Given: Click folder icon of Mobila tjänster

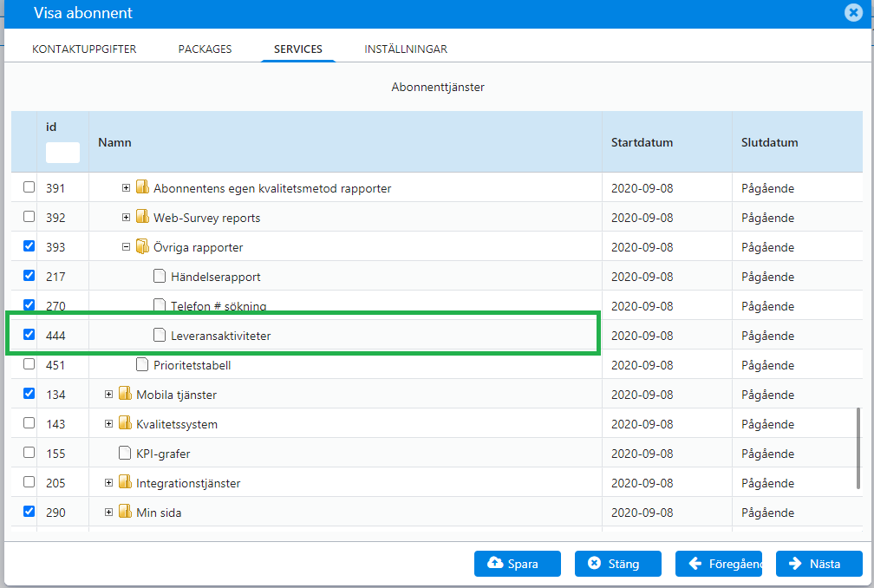Looking at the screenshot, I should [126, 394].
